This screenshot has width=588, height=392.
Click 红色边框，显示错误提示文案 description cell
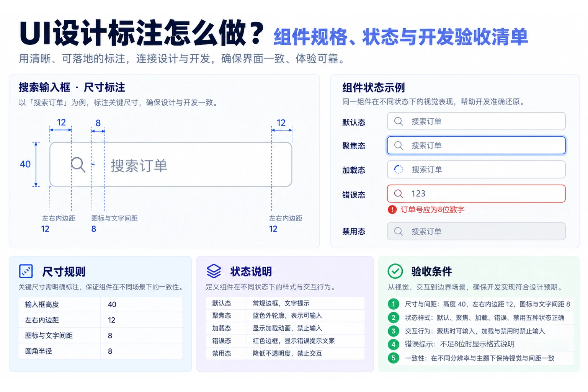pos(294,341)
